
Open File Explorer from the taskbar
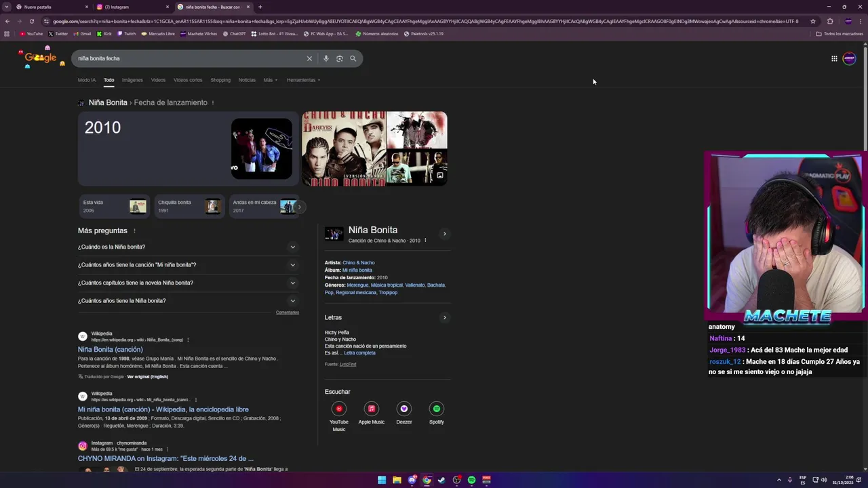tap(397, 480)
